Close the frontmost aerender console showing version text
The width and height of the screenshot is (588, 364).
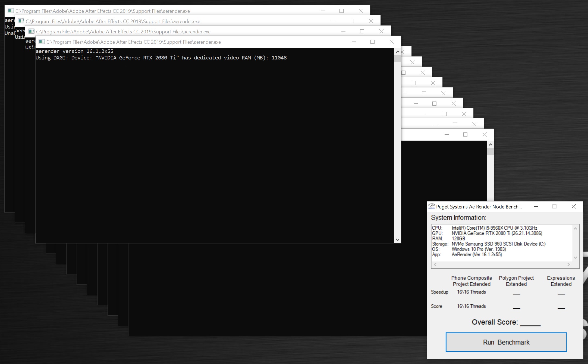click(391, 42)
